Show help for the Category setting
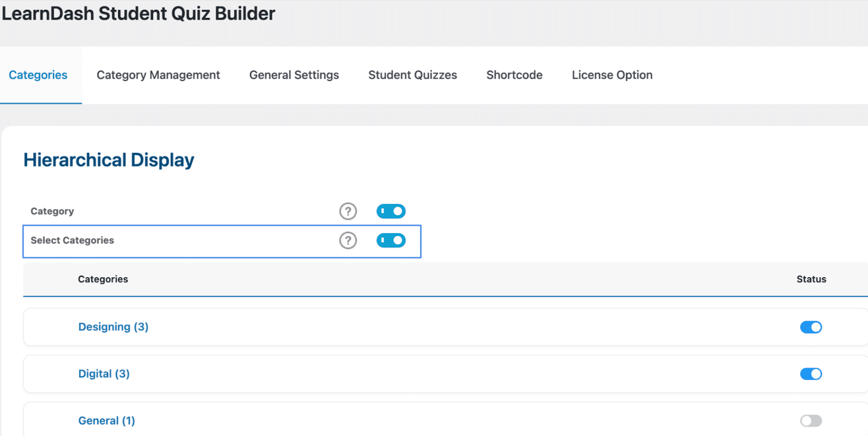 click(x=348, y=211)
